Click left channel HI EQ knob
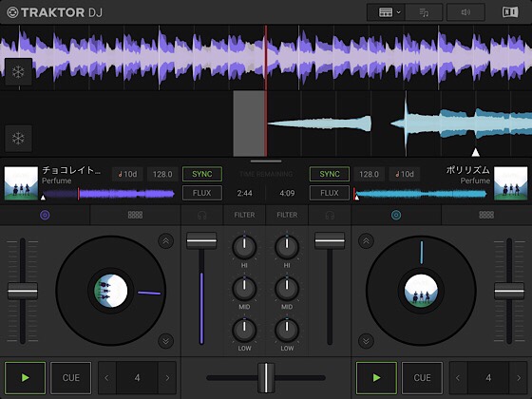 tap(244, 247)
